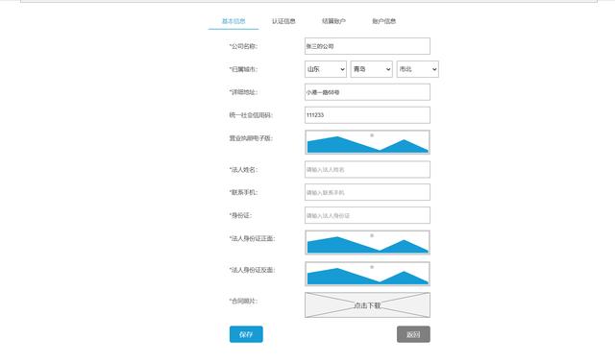Click the 公司名称 input field

tap(367, 46)
